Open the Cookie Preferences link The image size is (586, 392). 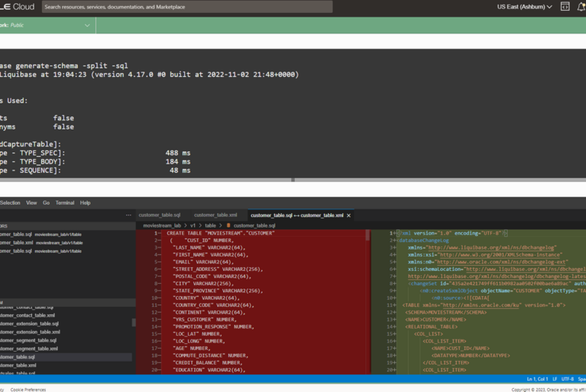28,390
